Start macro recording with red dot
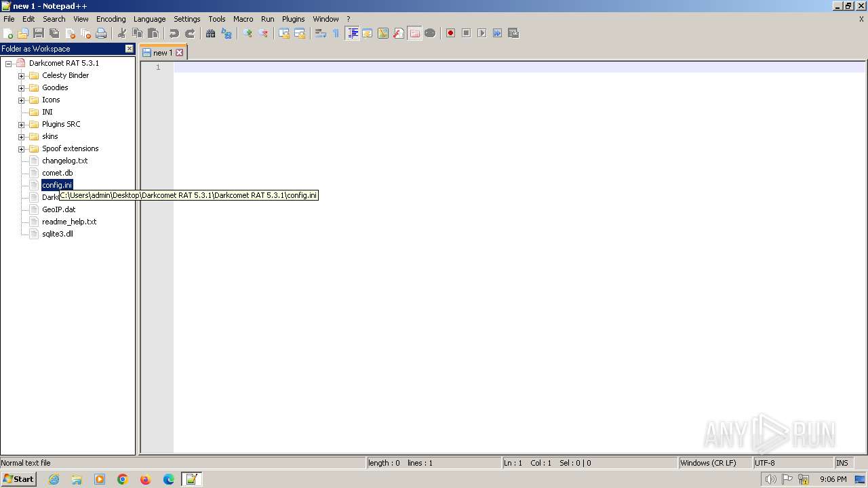 [x=451, y=33]
